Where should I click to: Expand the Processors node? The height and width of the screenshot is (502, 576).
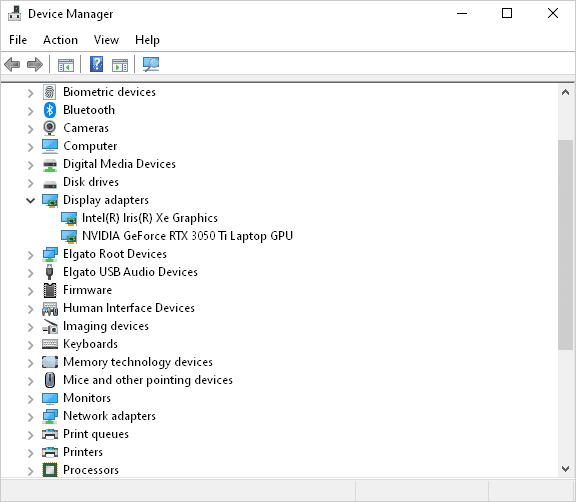coord(30,471)
